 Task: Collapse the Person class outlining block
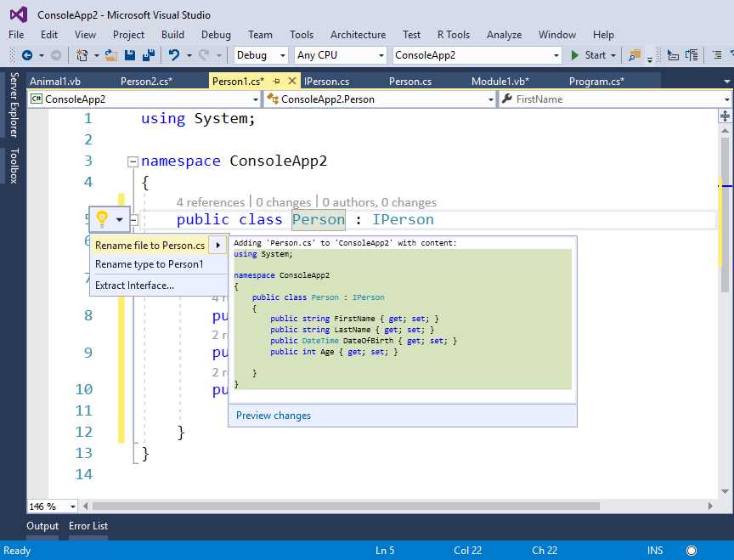[134, 219]
